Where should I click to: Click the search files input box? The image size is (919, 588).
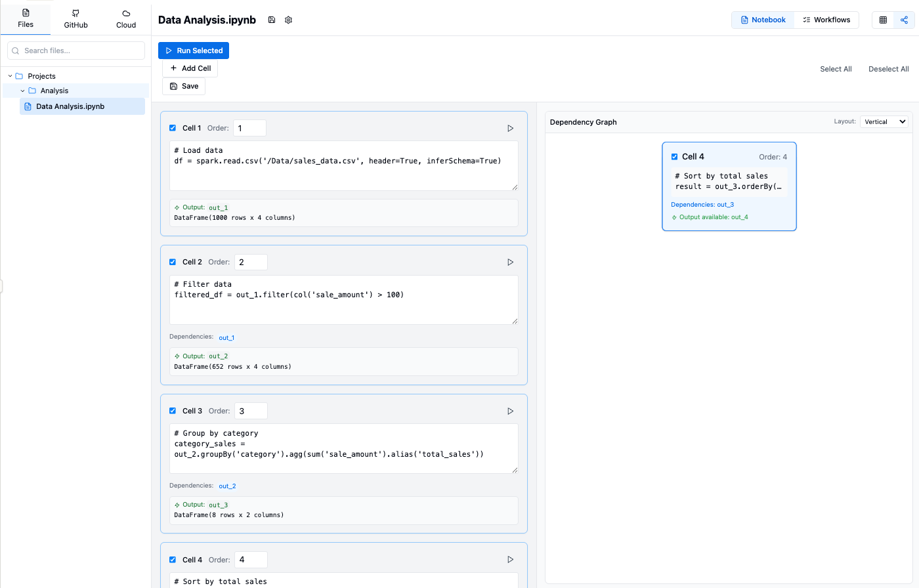click(75, 51)
